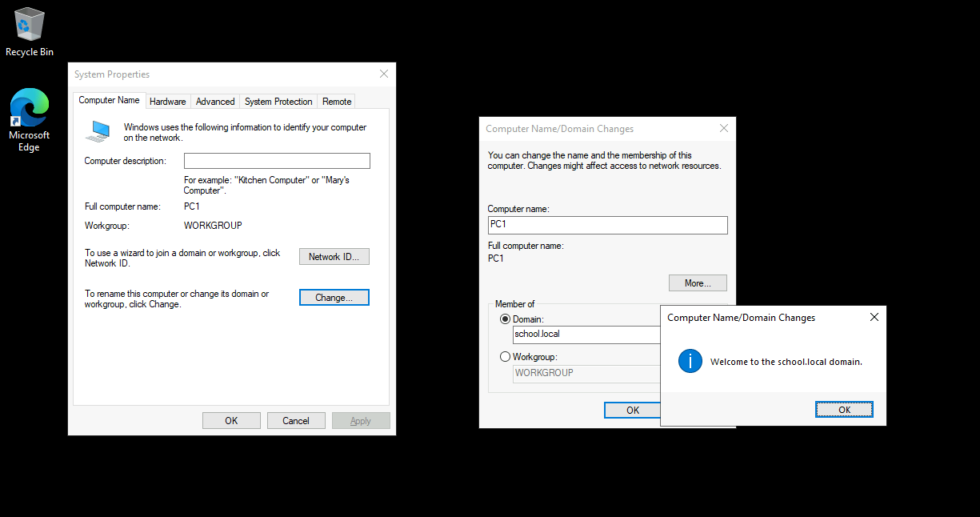Viewport: 980px width, 517px height.
Task: Select the Computer Name tab
Action: [109, 101]
